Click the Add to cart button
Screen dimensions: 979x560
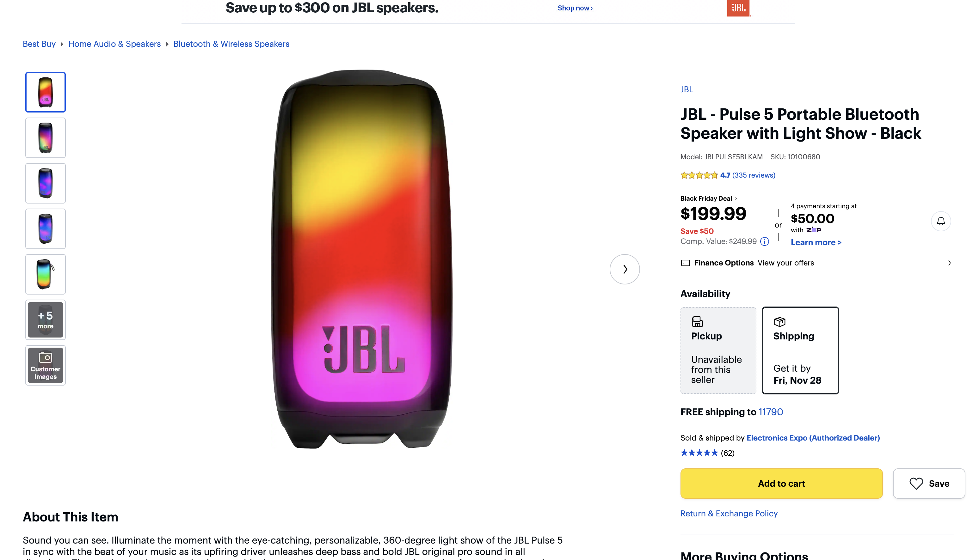781,484
